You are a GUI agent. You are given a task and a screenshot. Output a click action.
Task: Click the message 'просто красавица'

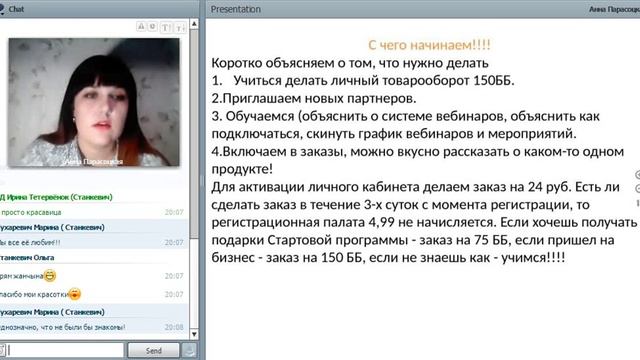pyautogui.click(x=31, y=212)
